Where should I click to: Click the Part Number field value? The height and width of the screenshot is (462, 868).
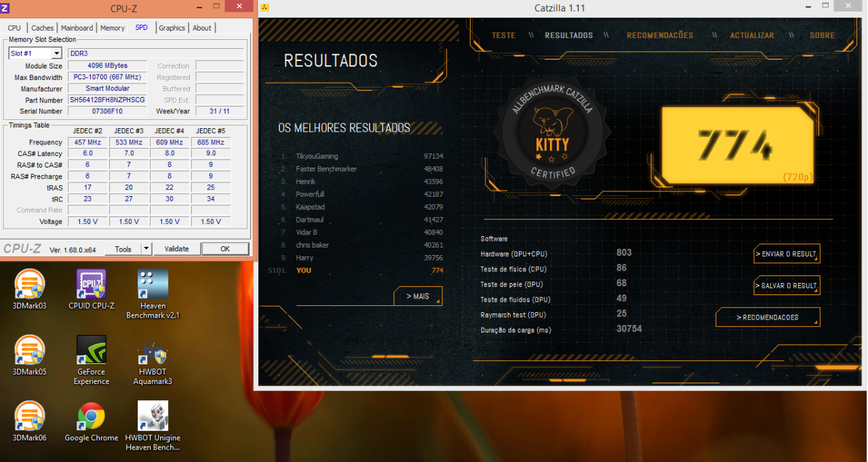coord(108,100)
